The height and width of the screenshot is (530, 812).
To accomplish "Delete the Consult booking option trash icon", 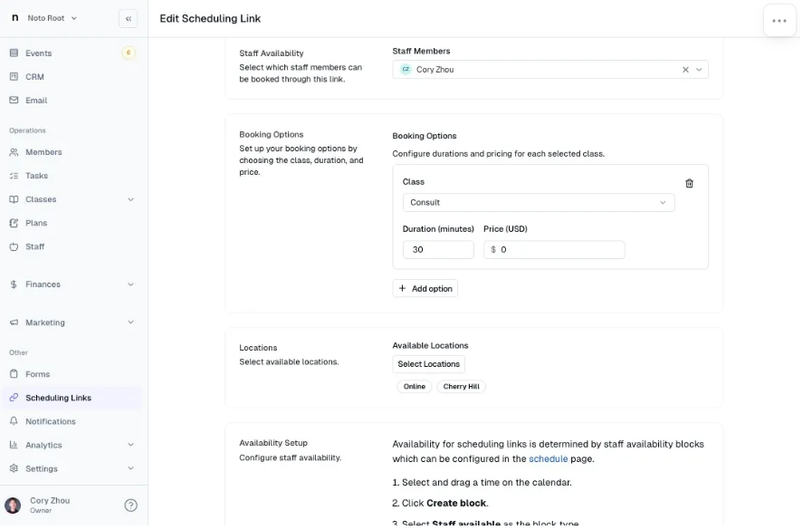I will (x=689, y=183).
